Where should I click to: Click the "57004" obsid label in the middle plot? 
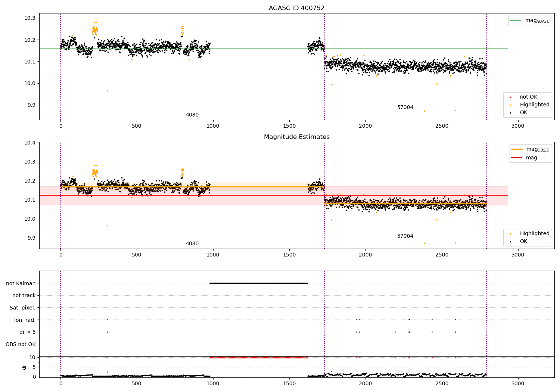405,236
